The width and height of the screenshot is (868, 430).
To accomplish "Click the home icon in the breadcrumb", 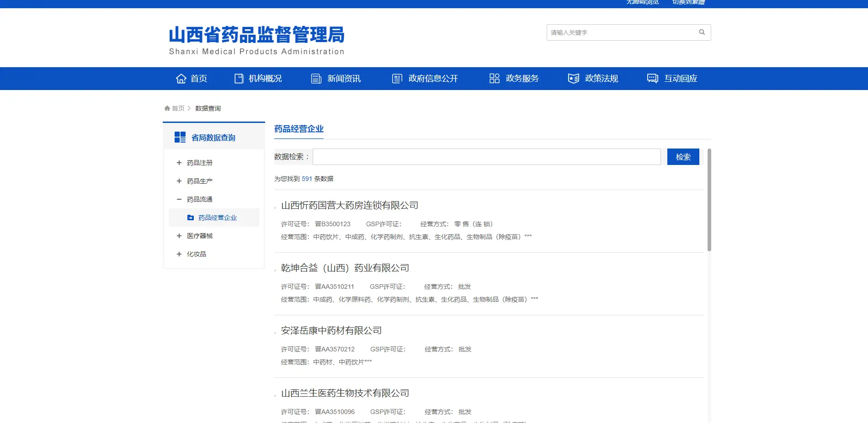I will pos(167,107).
